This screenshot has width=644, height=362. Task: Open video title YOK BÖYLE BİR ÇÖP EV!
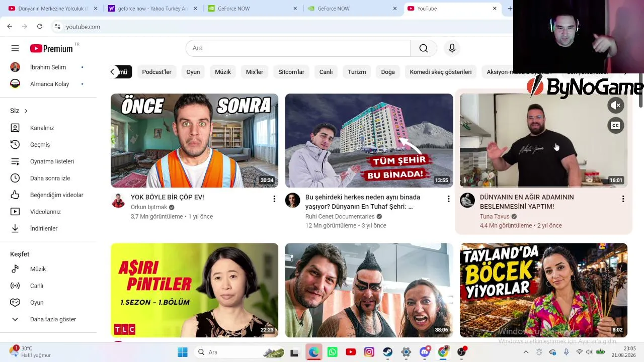pos(168,197)
